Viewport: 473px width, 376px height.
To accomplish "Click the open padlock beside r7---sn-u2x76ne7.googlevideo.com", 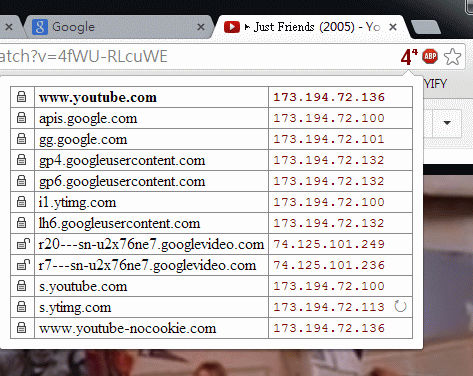I will tap(23, 265).
